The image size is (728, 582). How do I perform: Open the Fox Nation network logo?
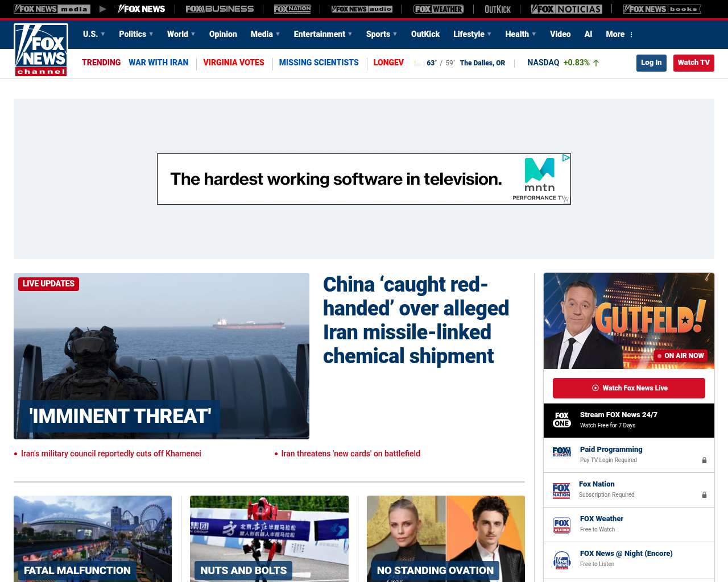click(x=292, y=9)
